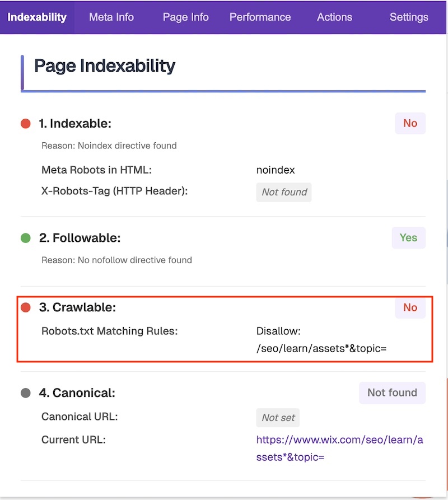Click the red Indexable status dot
This screenshot has width=448, height=500.
(25, 124)
